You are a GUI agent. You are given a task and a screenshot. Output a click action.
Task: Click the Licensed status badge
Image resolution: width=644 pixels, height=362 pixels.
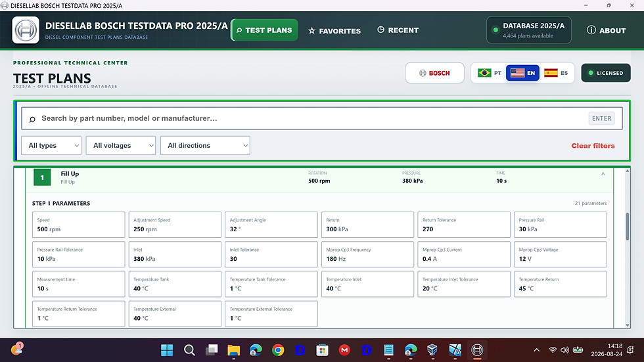point(606,73)
